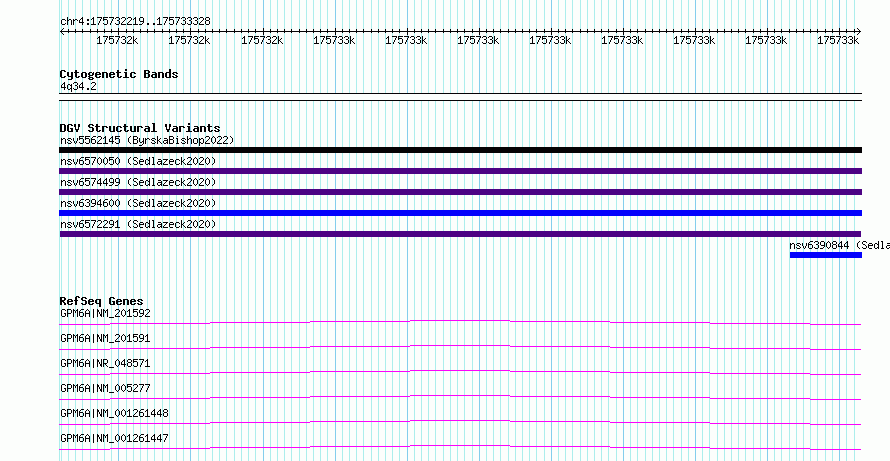Click the black nsv5562145 variant bar

point(460,150)
